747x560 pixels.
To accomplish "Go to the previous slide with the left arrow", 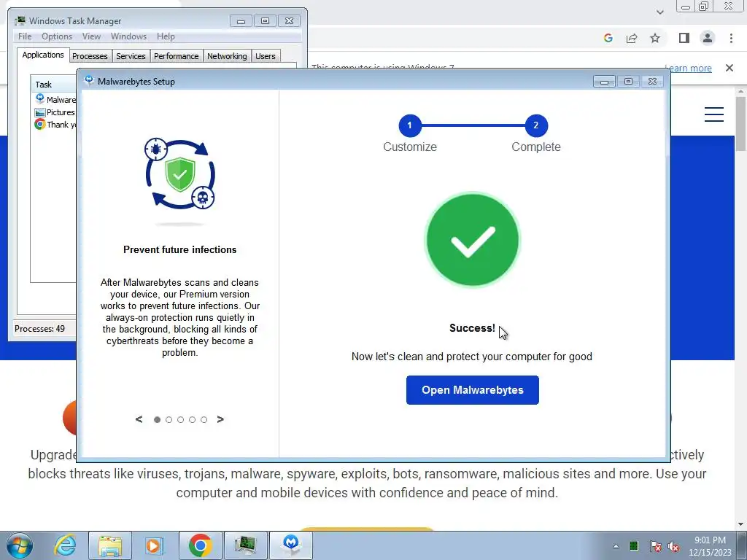I will click(139, 419).
